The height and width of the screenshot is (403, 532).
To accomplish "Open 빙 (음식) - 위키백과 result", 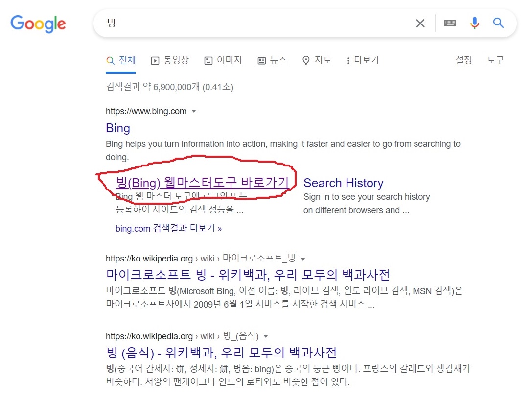I will tap(221, 353).
